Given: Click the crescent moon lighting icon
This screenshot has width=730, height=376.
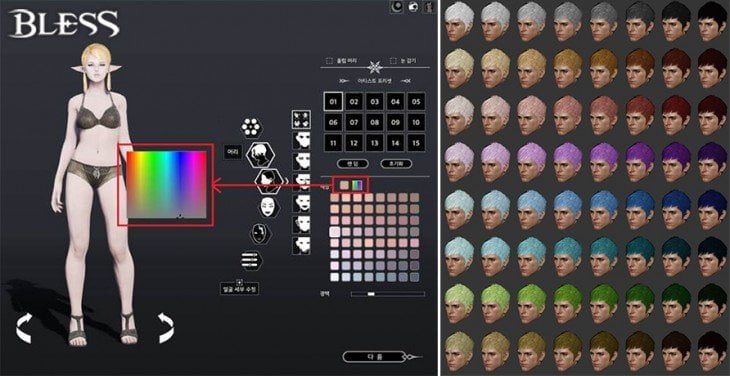Looking at the screenshot, I should [x=396, y=7].
